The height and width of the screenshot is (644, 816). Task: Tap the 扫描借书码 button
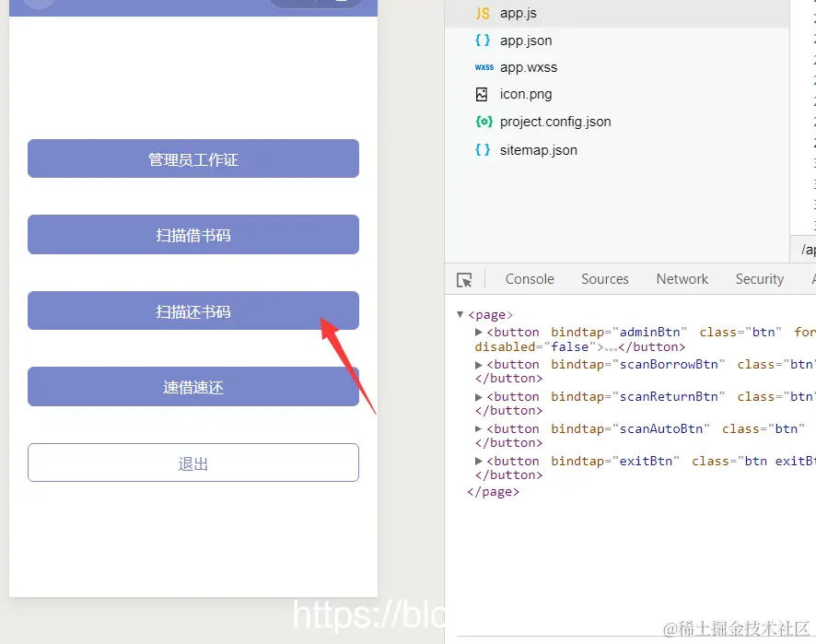tap(193, 235)
